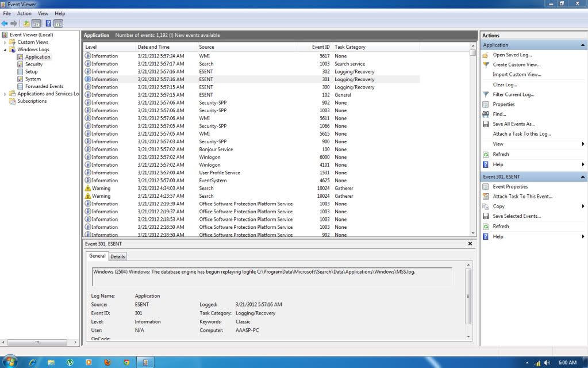Viewport: 588px width, 368px height.
Task: Click the Forward arrow toolbar icon
Action: pyautogui.click(x=14, y=24)
